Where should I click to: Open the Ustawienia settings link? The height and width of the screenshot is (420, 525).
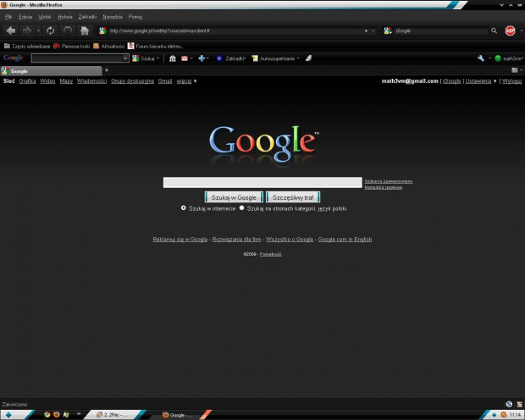478,81
